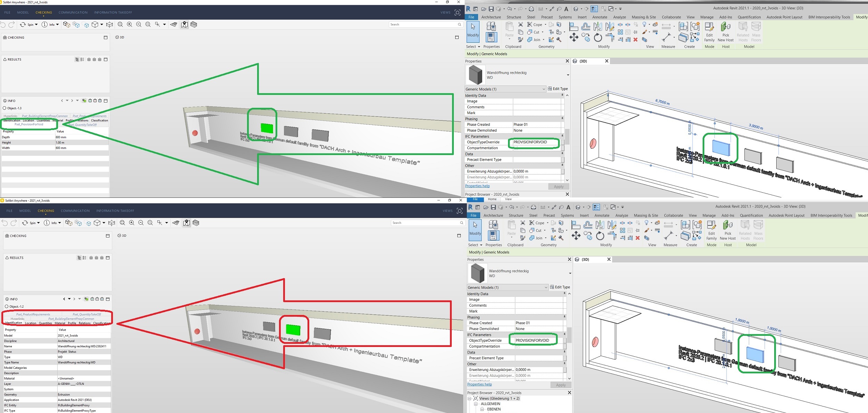Select the Rotate tool in upper Revit ribbon
Image resolution: width=868 pixels, height=413 pixels.
click(598, 37)
